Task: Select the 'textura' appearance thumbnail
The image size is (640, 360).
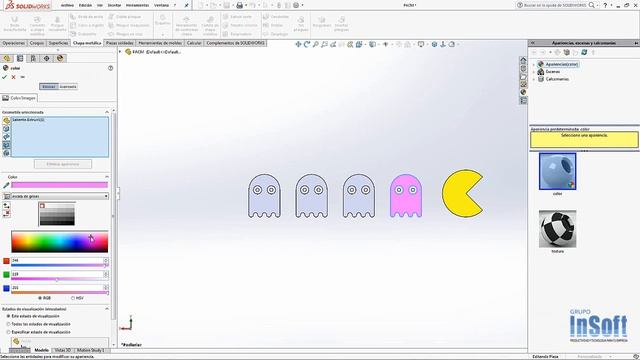Action: pos(558,229)
